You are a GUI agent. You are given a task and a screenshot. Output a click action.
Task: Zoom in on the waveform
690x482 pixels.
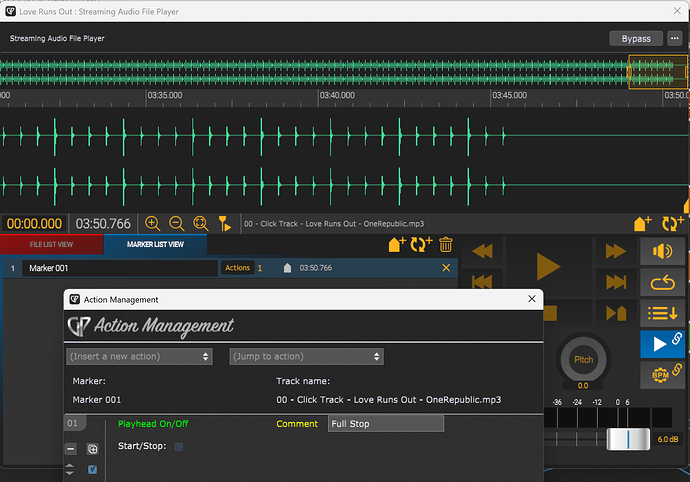click(152, 224)
